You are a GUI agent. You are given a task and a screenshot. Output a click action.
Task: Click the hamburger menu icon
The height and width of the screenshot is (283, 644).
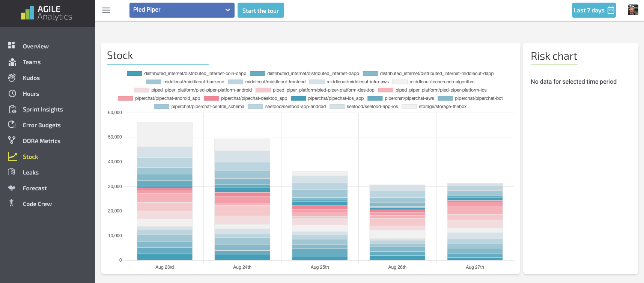coord(106,10)
